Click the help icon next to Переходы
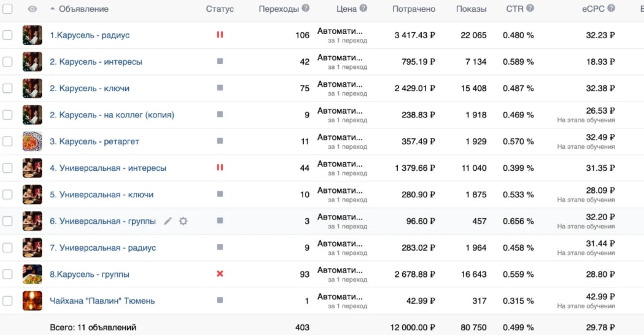The width and height of the screenshot is (644, 335). point(305,8)
